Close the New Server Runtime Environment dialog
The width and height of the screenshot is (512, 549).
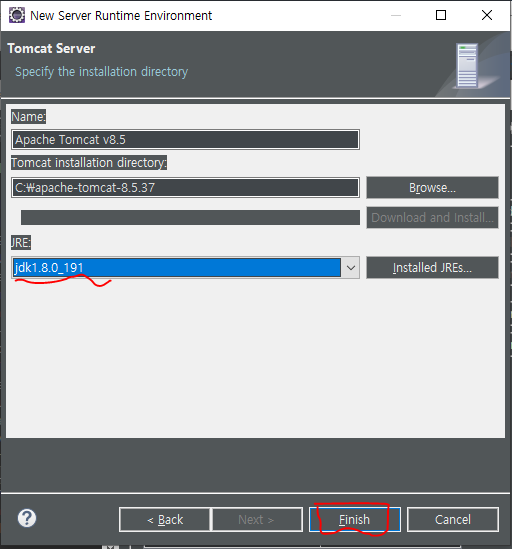tap(487, 15)
